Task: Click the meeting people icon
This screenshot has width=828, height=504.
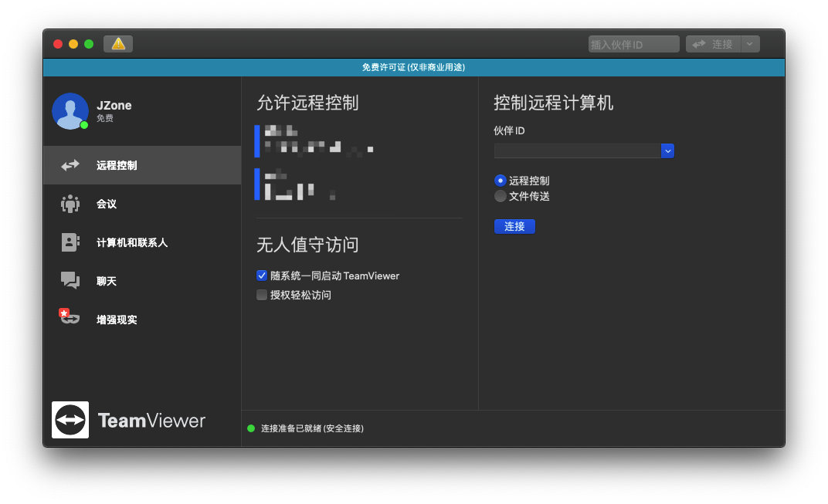Action: click(70, 204)
